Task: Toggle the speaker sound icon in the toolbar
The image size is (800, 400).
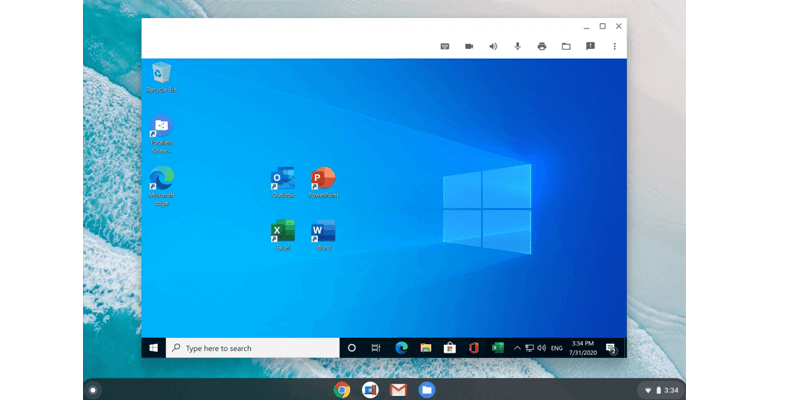Action: tap(493, 46)
